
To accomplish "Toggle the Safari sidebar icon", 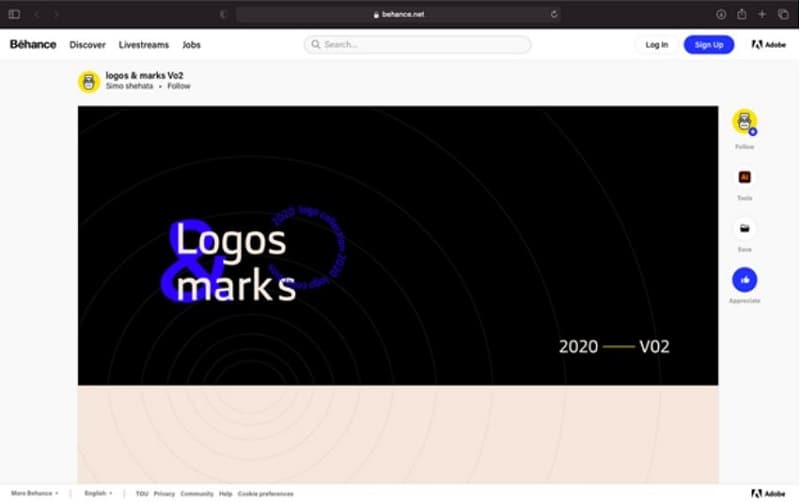I will (14, 14).
